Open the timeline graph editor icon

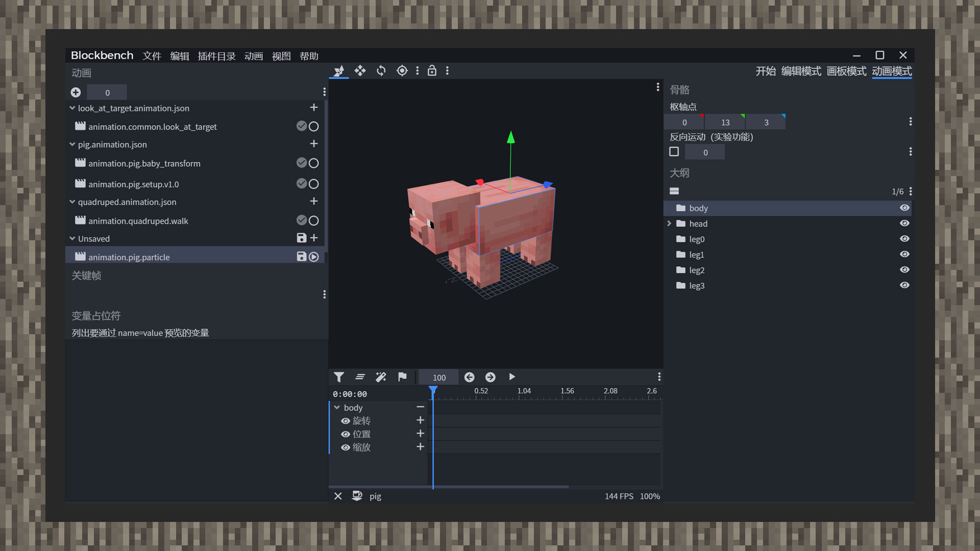360,377
